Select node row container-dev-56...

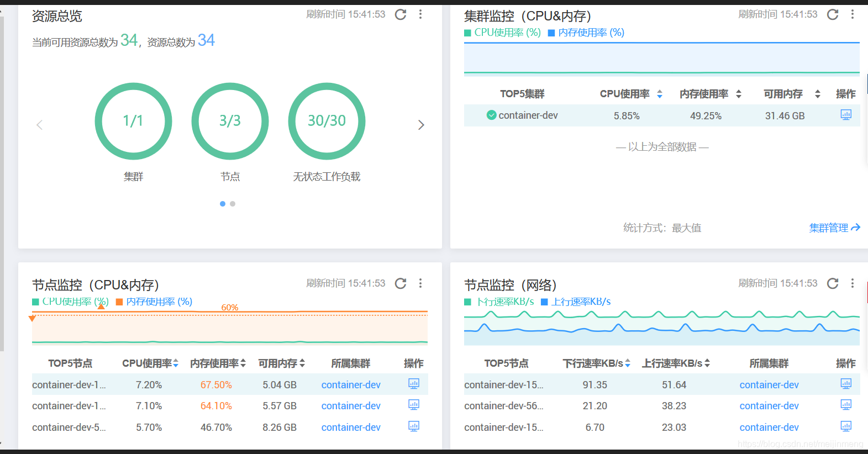pos(662,405)
